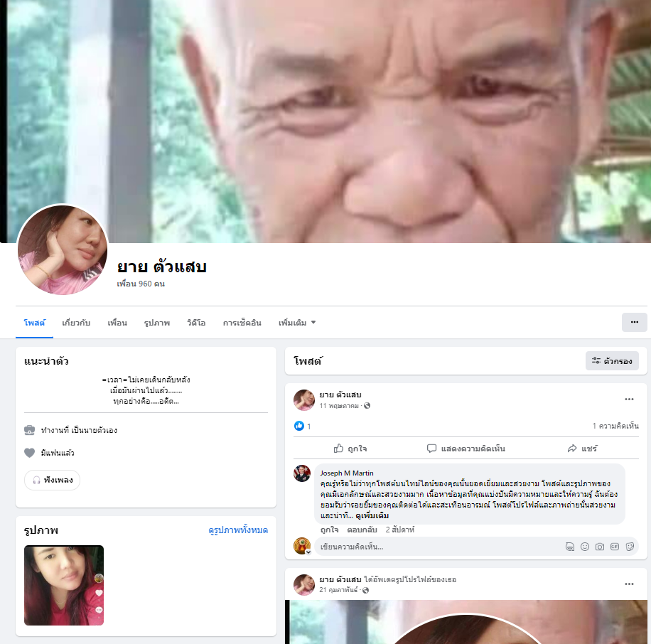This screenshot has height=644, width=651.
Task: Reply to comment with ตอบกลับ
Action: coord(362,530)
